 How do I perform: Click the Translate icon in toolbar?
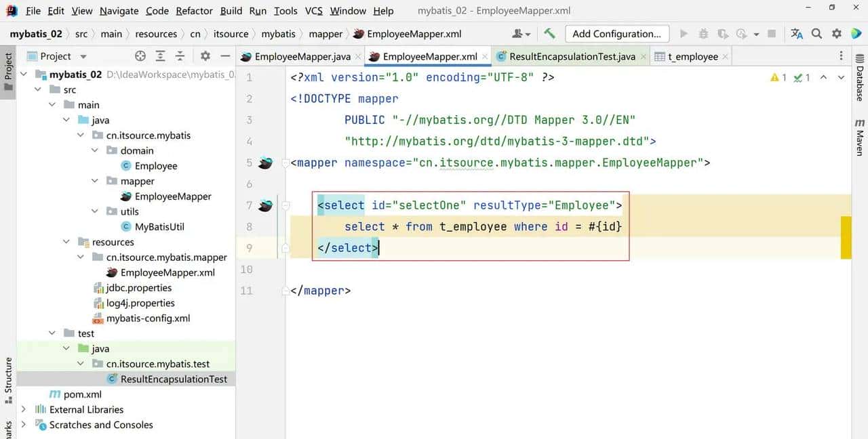tap(797, 34)
